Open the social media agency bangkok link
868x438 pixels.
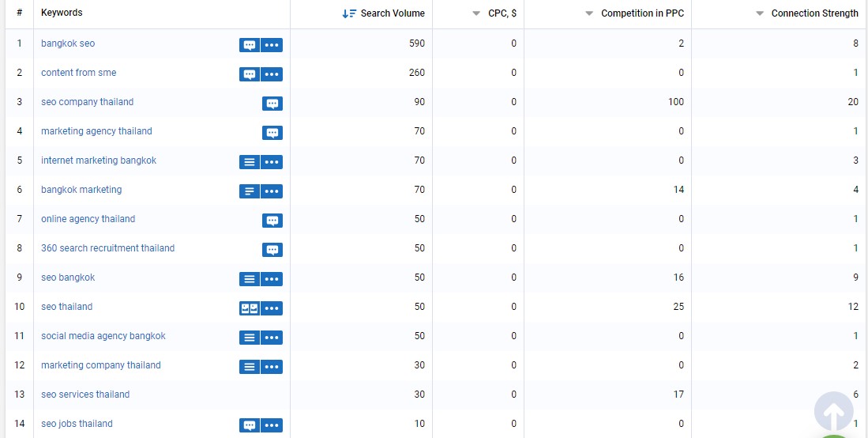[103, 336]
